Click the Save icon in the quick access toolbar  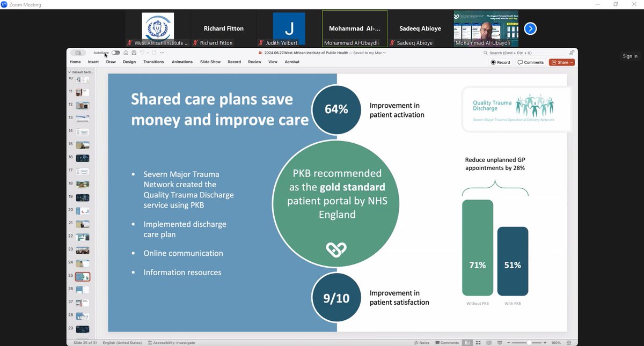click(134, 53)
